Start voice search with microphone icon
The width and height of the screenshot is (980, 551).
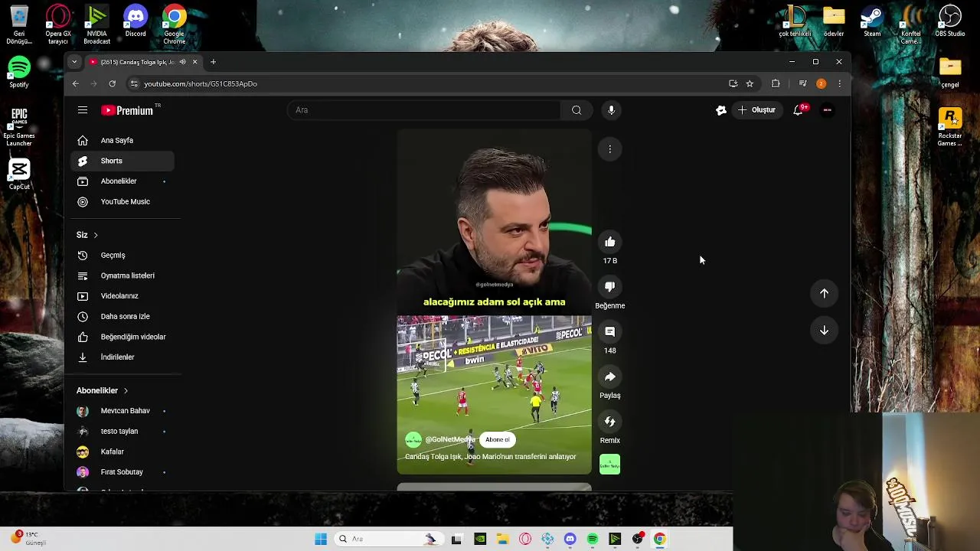[x=611, y=110]
